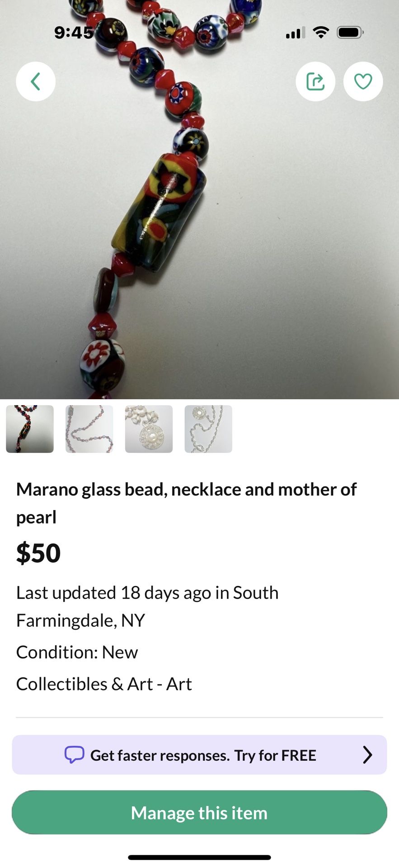Tap the chat bubble icon in banner
Viewport: 399px width, 868px height.
point(74,755)
